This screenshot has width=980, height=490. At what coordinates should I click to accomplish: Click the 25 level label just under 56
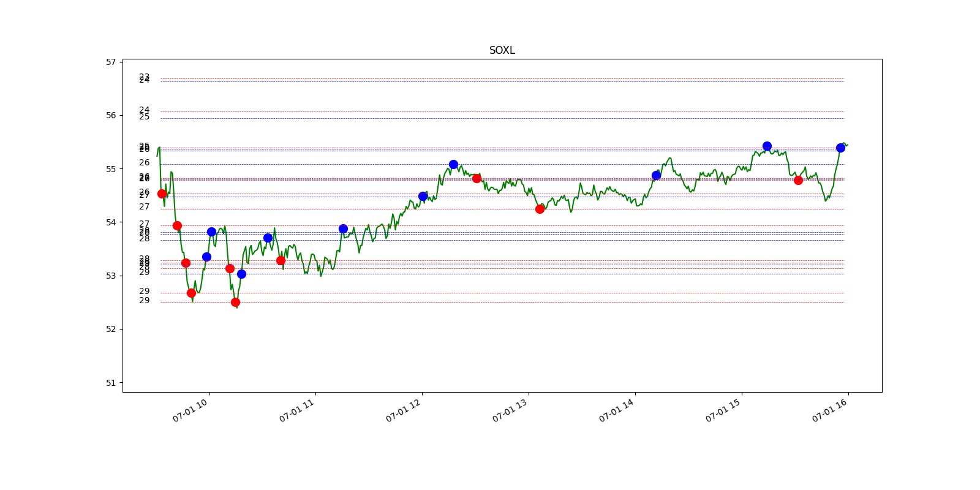tap(144, 116)
